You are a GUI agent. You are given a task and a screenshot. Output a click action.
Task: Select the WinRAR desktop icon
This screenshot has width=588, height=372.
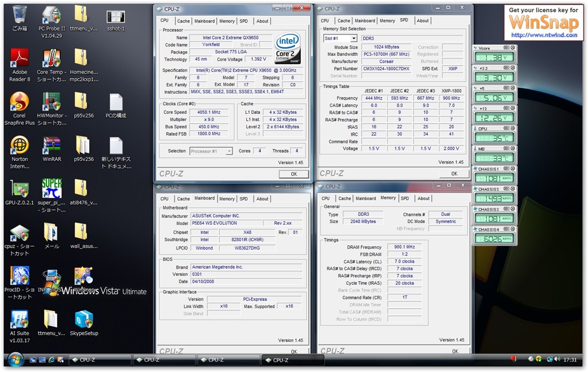pyautogui.click(x=51, y=145)
